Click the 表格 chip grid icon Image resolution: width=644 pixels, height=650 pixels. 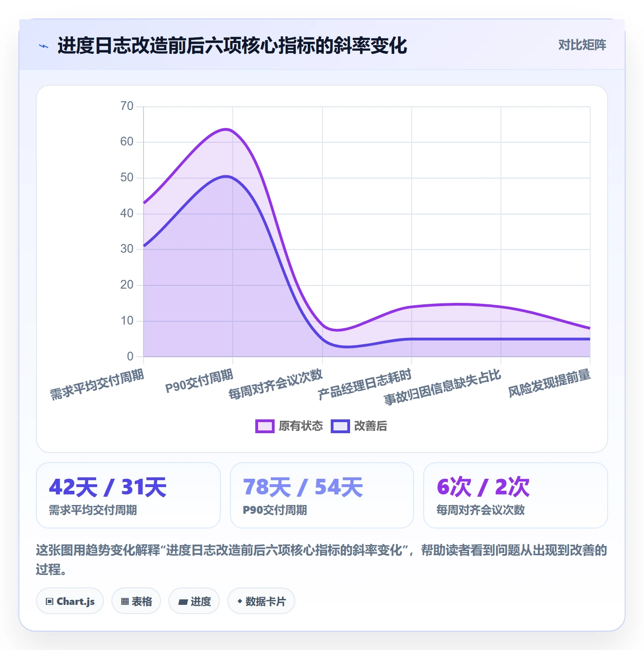click(x=125, y=602)
